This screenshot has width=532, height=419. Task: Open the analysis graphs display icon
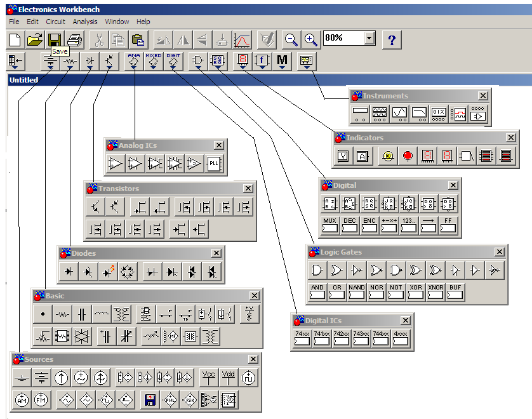(242, 40)
